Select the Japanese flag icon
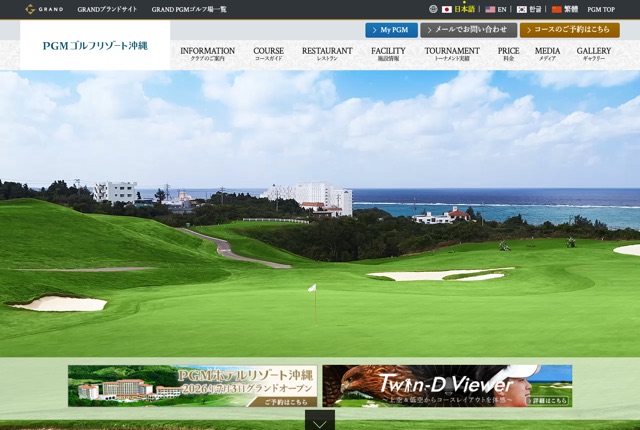 [447, 9]
